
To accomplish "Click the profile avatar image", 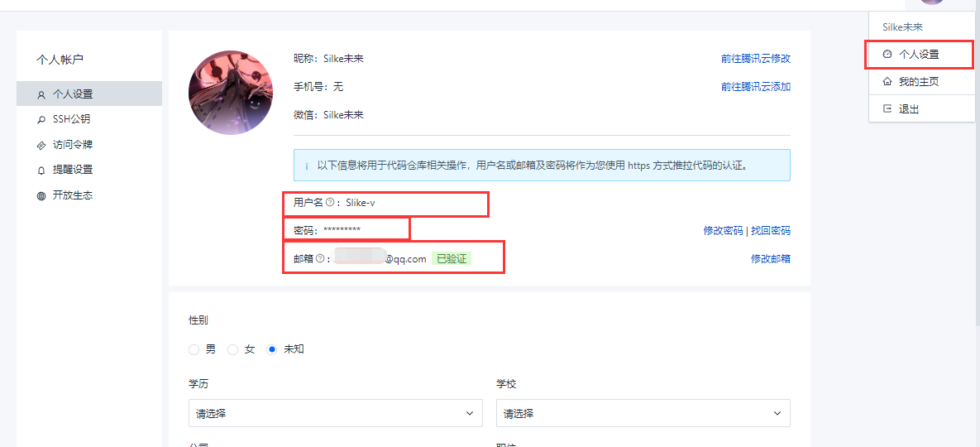I will (x=231, y=94).
